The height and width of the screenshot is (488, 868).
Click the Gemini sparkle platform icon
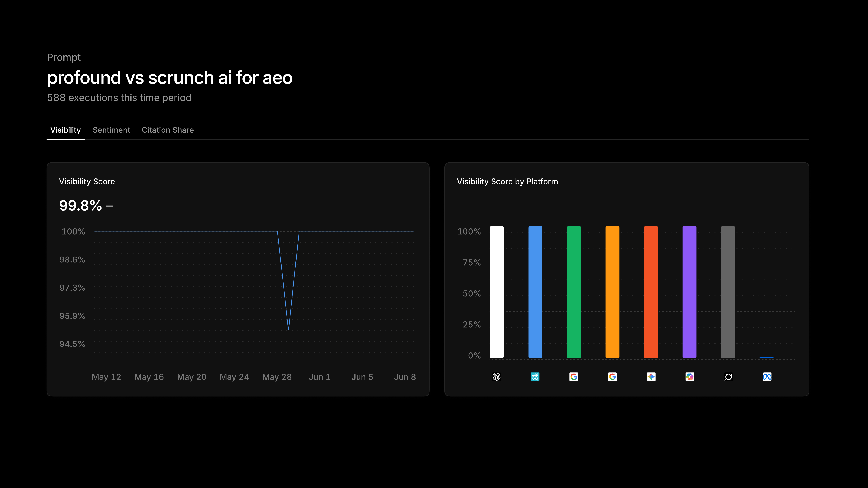pyautogui.click(x=651, y=376)
